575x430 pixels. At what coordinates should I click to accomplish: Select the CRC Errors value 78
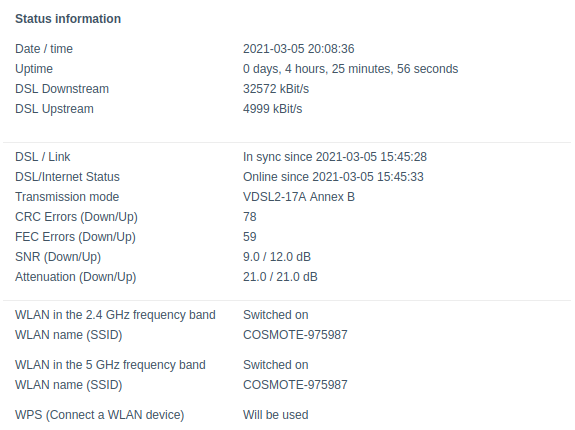click(249, 217)
